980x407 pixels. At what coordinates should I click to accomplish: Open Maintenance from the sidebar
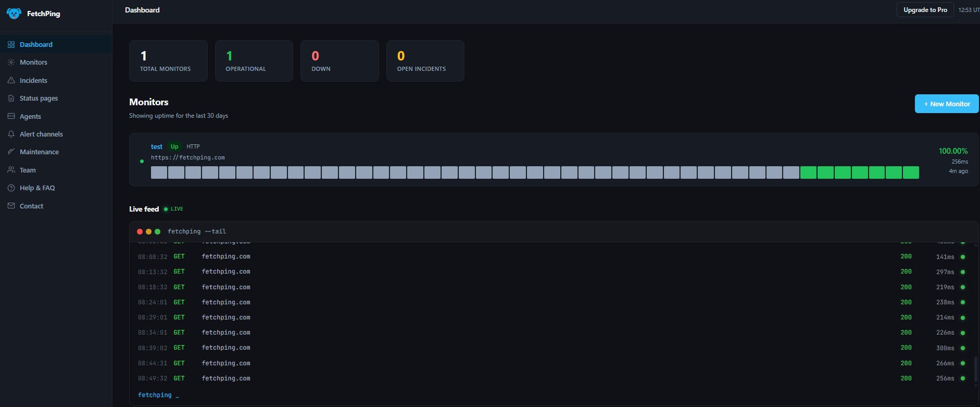point(56,152)
